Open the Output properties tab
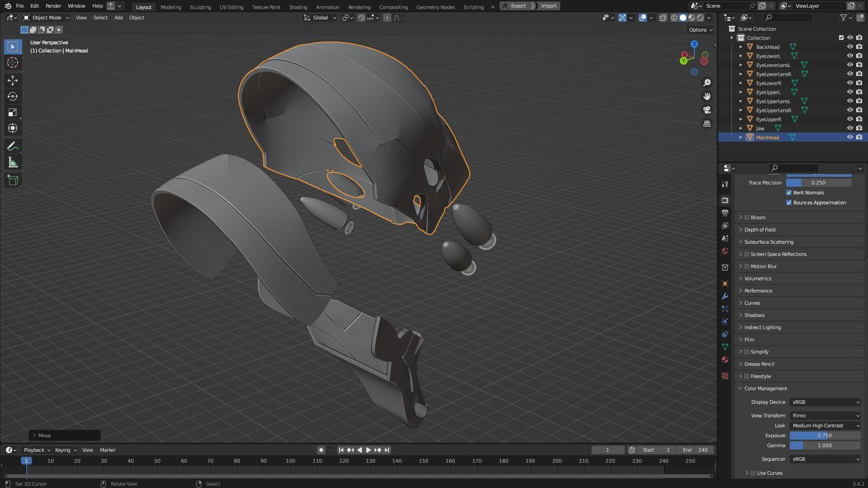Screen dimensions: 868x488 [725, 213]
